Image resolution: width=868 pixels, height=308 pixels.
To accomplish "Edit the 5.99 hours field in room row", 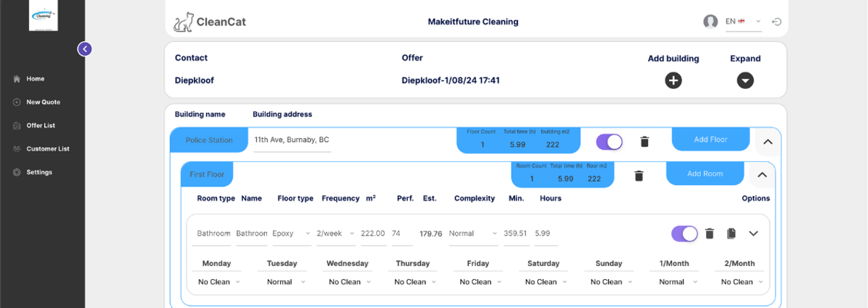I will point(545,234).
